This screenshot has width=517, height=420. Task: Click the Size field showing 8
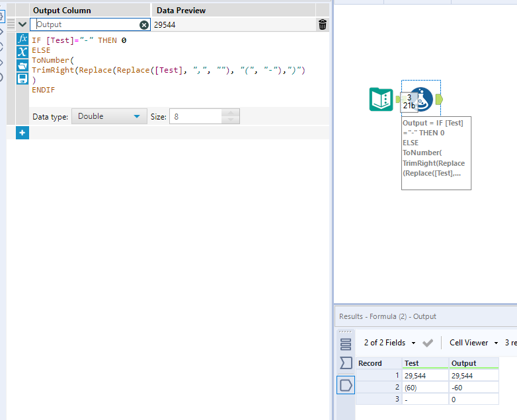195,117
